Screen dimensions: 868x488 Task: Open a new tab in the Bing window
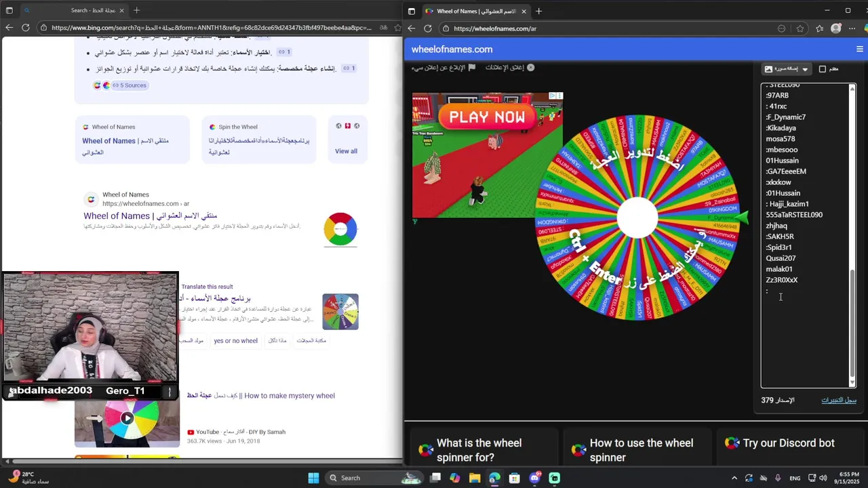click(x=136, y=10)
